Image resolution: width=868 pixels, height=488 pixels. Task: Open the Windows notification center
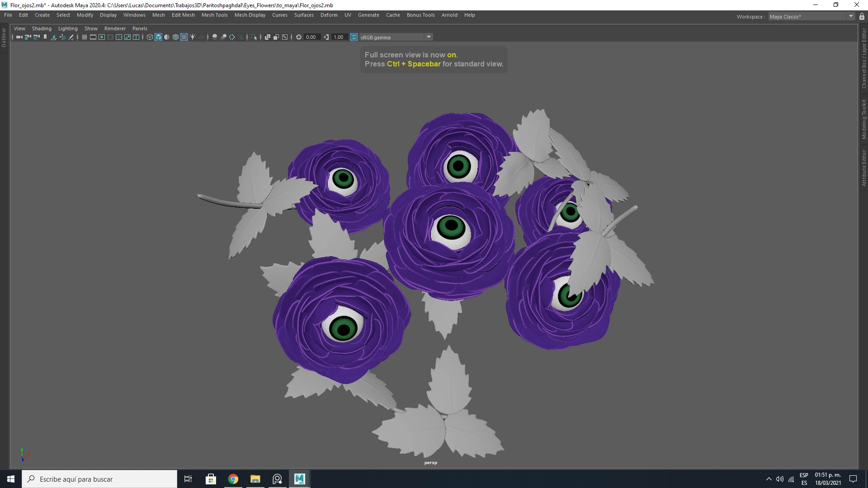(x=853, y=479)
